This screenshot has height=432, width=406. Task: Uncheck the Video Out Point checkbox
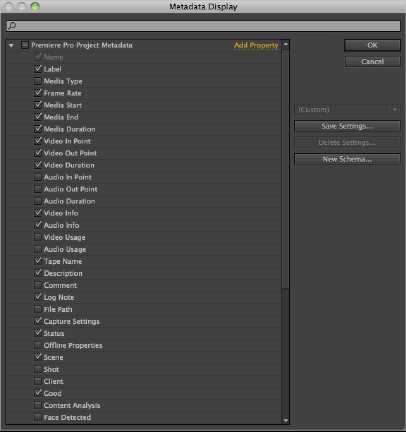(38, 153)
